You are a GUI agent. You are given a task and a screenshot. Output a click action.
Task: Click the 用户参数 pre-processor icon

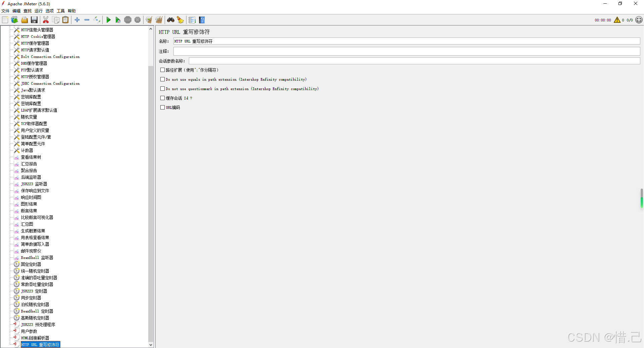(x=16, y=331)
